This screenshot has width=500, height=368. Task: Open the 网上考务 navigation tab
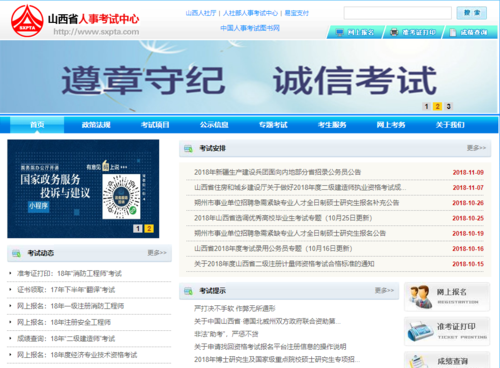tap(391, 125)
